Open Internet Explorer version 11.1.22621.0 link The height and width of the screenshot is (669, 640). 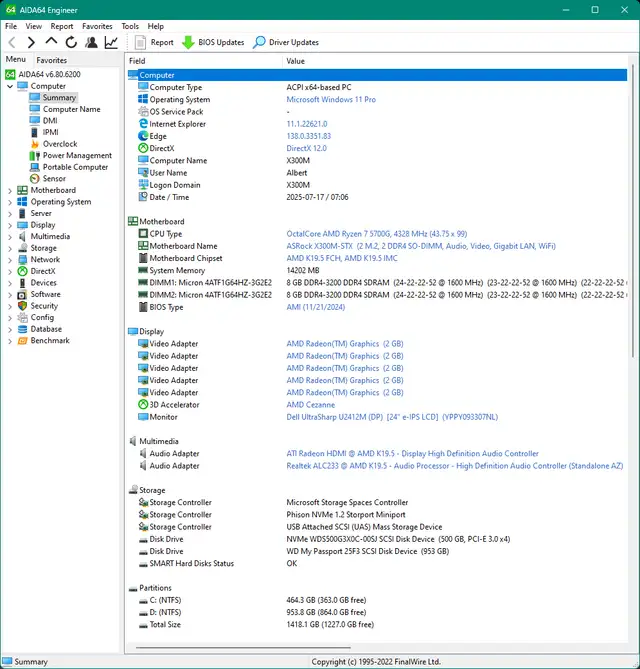tap(307, 124)
